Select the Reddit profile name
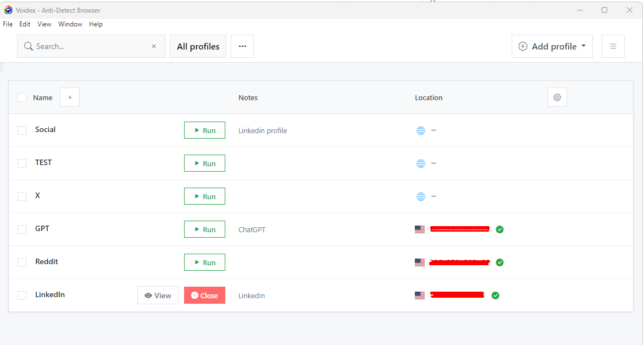 point(46,261)
